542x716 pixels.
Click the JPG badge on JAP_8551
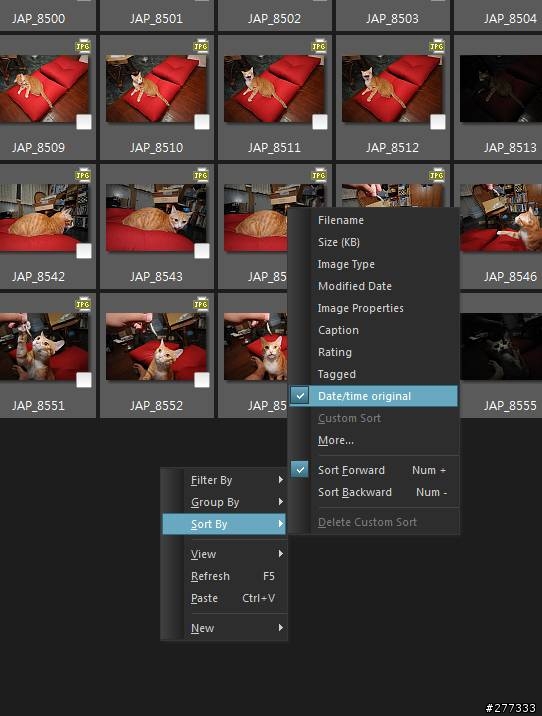[83, 304]
